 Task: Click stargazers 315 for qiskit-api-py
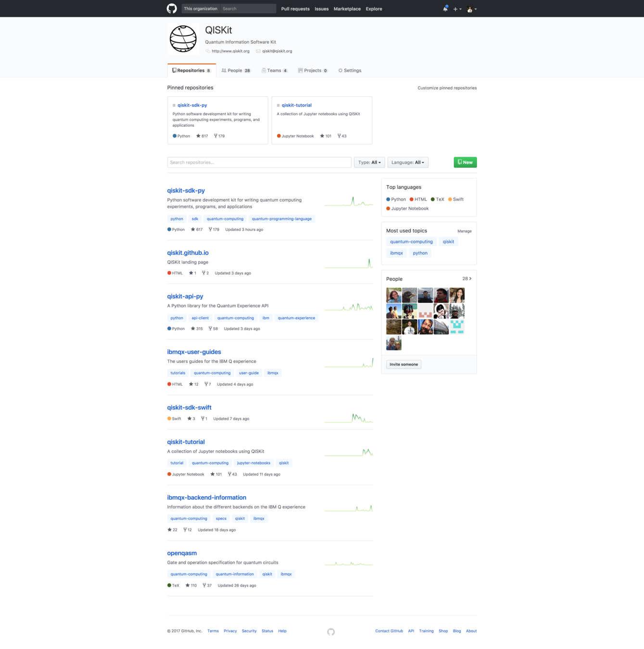tap(197, 329)
